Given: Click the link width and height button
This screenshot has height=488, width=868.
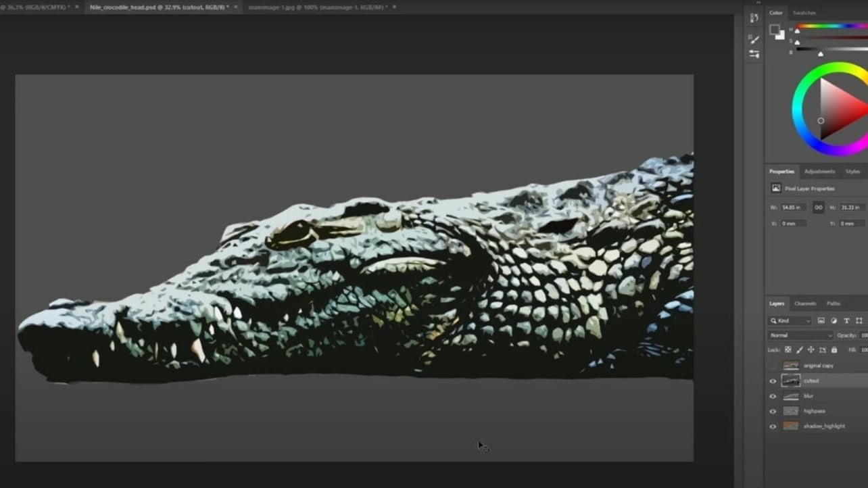Looking at the screenshot, I should [x=818, y=208].
